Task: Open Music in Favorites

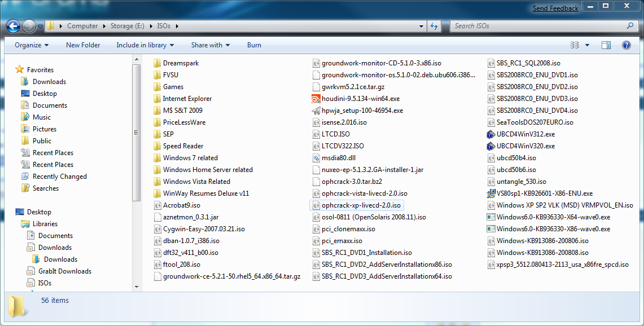Action: point(41,117)
